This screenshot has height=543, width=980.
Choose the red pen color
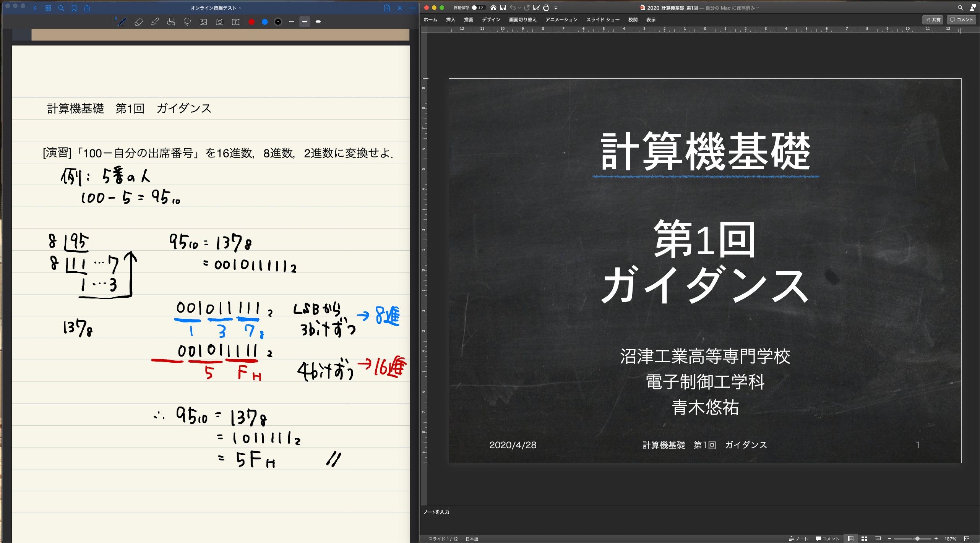(251, 22)
